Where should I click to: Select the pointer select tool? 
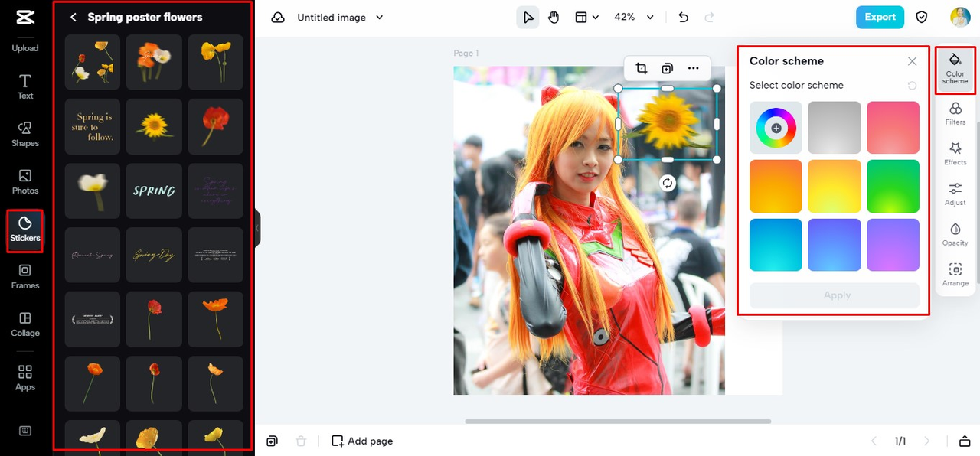[528, 17]
